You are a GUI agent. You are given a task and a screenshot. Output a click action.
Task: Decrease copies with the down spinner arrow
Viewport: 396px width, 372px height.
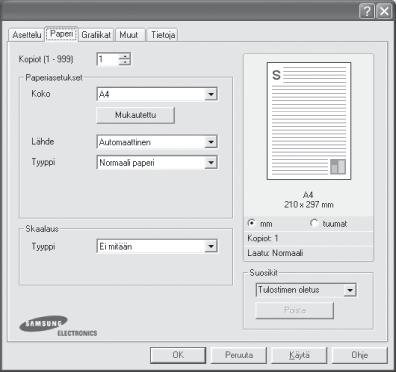[125, 63]
